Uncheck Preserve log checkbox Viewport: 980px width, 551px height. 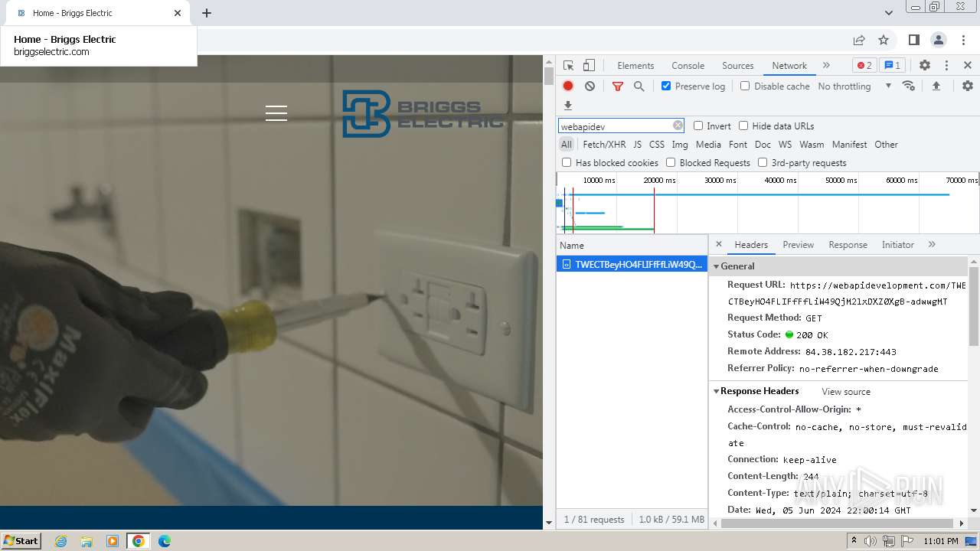[x=666, y=86]
